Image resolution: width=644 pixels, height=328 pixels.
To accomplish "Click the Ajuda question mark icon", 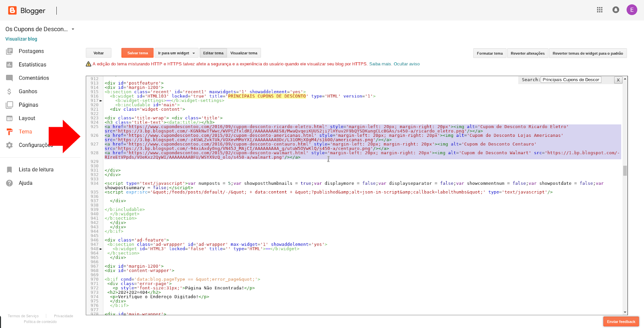I will 9,183.
